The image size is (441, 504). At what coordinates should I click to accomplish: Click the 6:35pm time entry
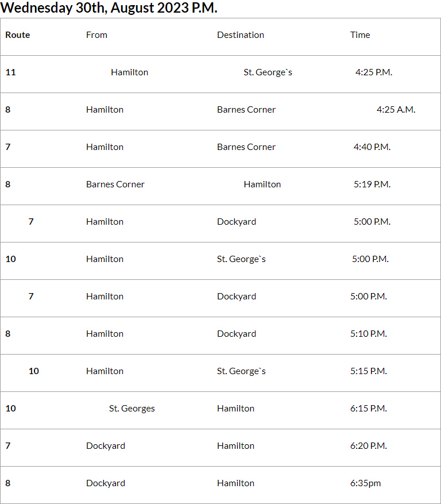point(366,483)
